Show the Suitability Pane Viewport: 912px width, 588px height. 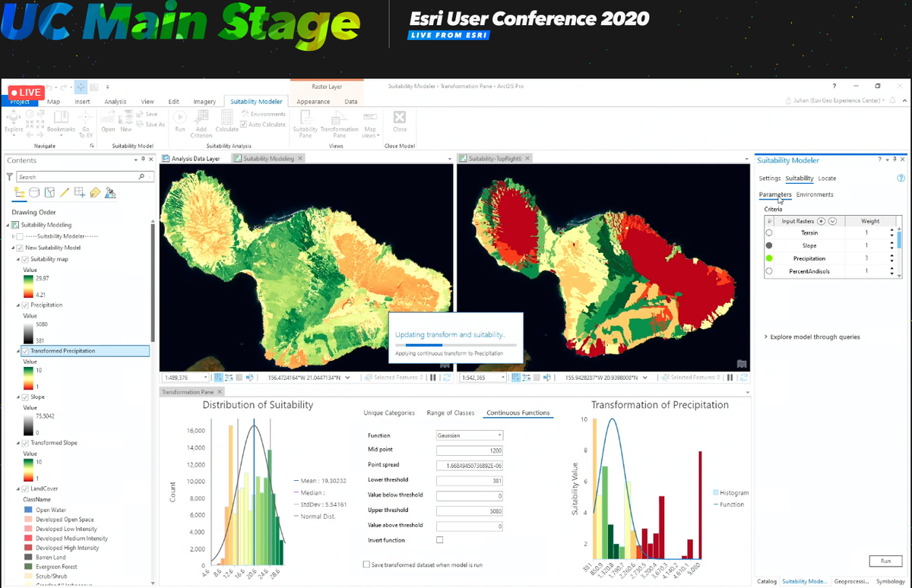(306, 124)
